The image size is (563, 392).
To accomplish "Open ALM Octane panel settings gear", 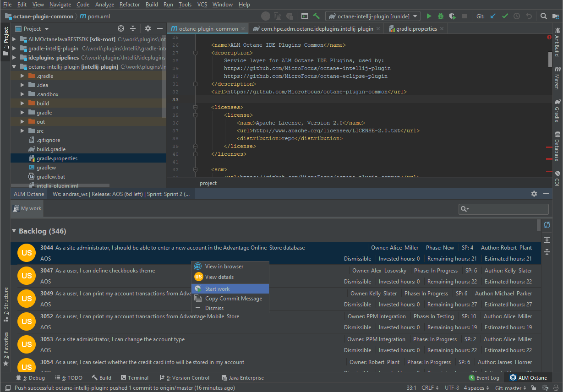I will pyautogui.click(x=534, y=194).
